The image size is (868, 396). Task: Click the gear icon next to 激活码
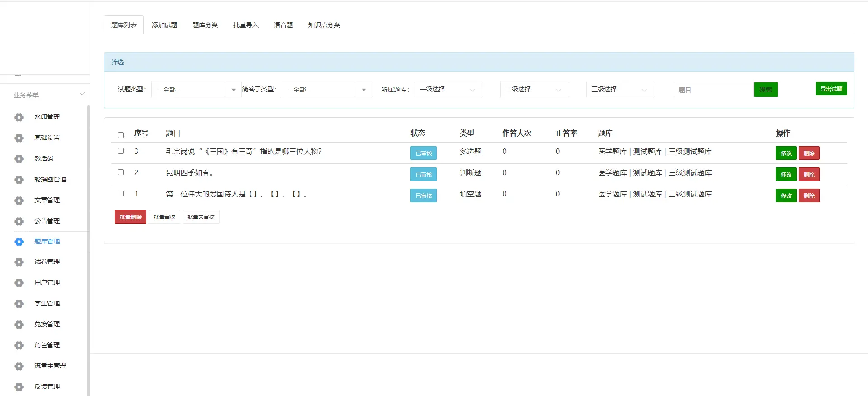point(19,159)
